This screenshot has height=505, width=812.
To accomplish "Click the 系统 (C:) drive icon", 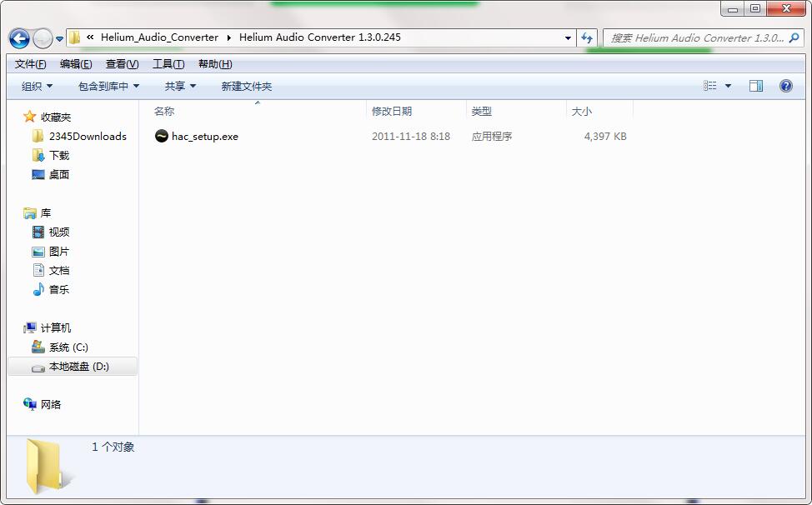I will [x=38, y=347].
